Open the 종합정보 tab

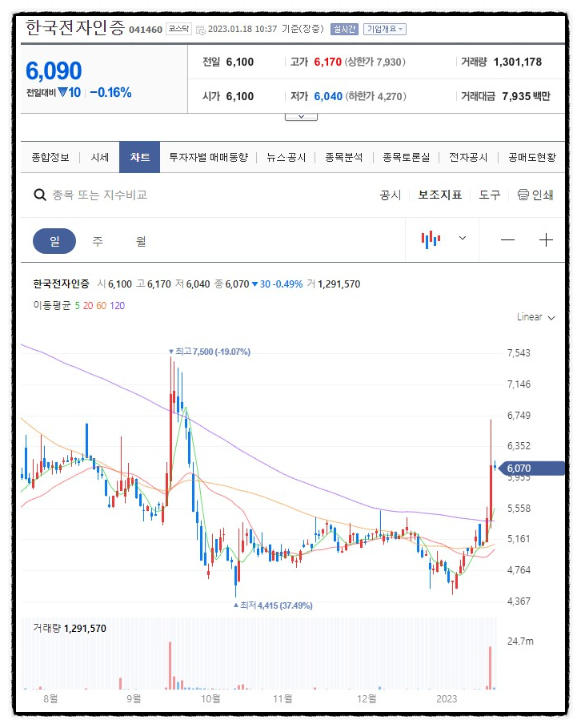pos(50,158)
